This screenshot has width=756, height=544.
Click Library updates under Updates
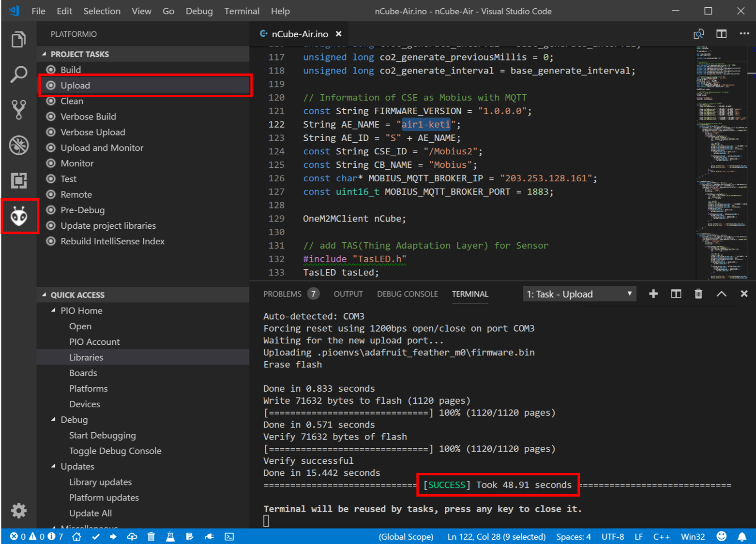point(144,482)
